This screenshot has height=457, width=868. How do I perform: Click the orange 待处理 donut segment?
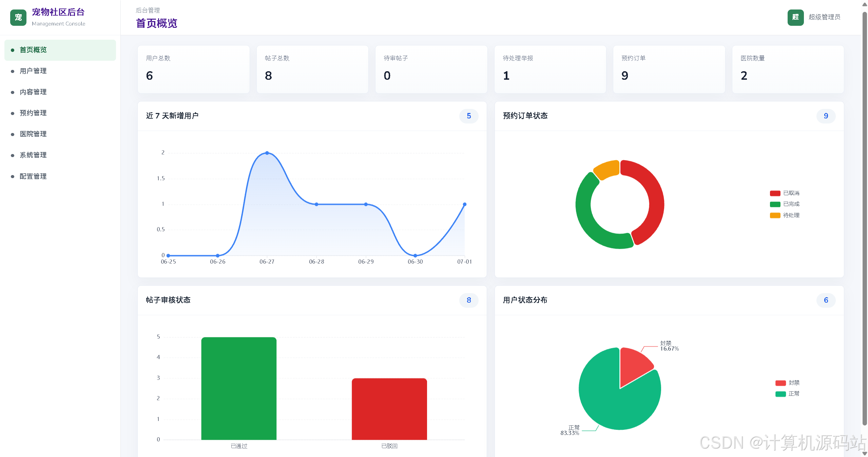608,169
